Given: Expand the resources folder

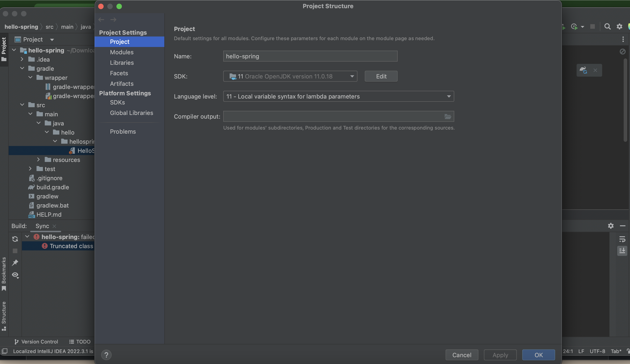Looking at the screenshot, I should click(x=38, y=159).
